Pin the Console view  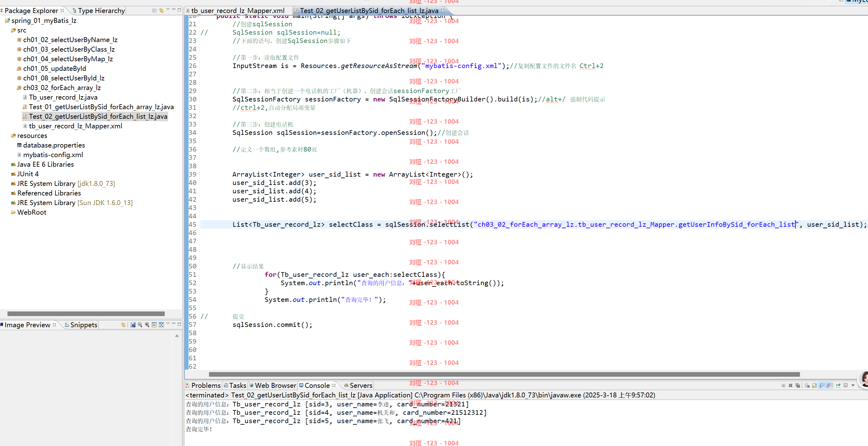tap(838, 385)
